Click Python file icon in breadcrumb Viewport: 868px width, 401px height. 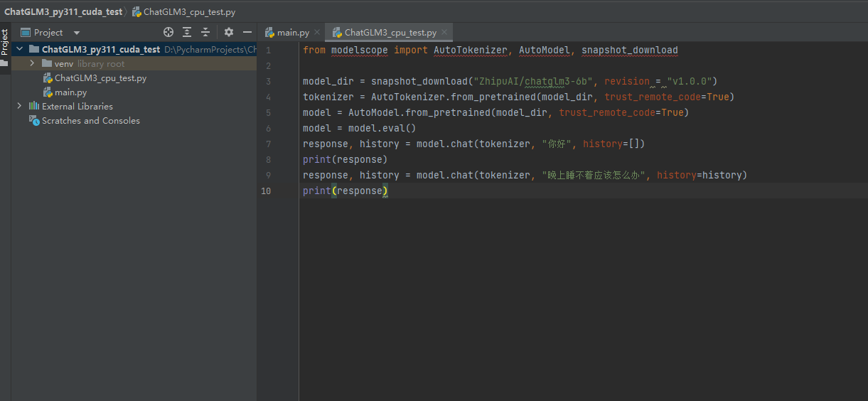[136, 12]
